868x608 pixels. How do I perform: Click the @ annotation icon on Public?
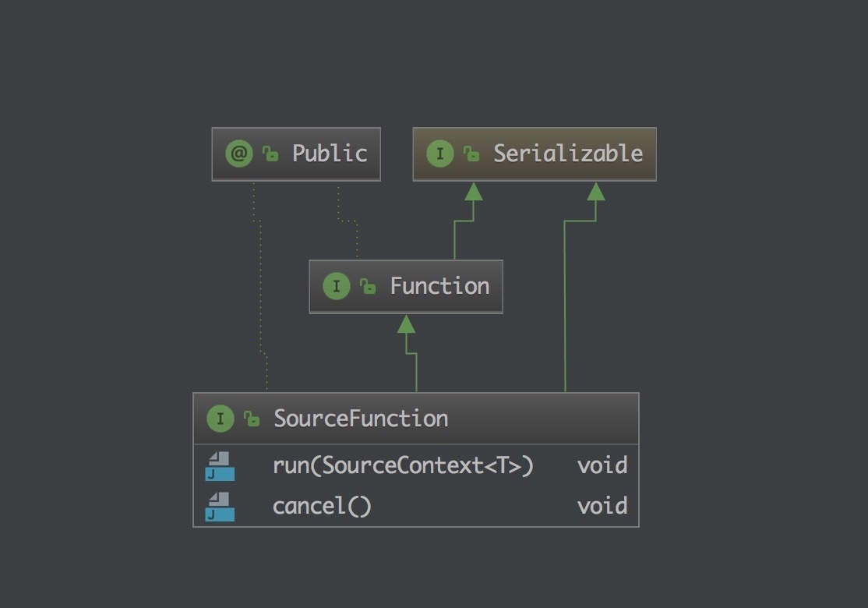click(239, 154)
